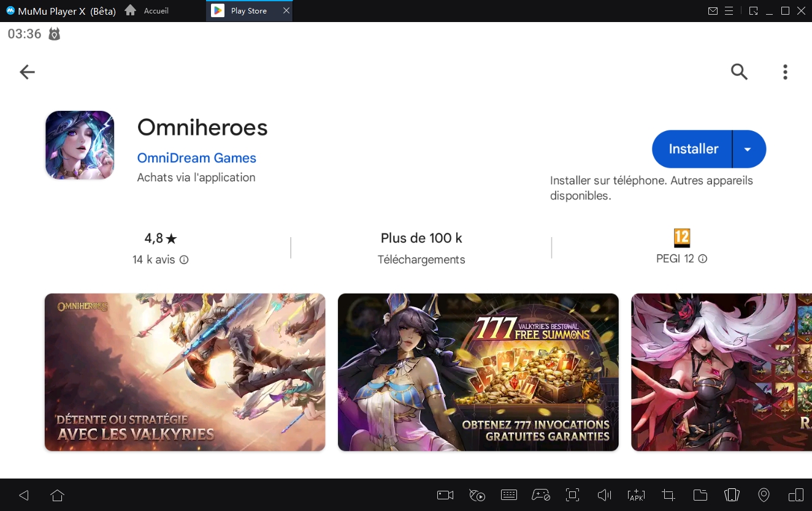Take a screenshot with the crop icon
This screenshot has width=812, height=511.
click(668, 494)
